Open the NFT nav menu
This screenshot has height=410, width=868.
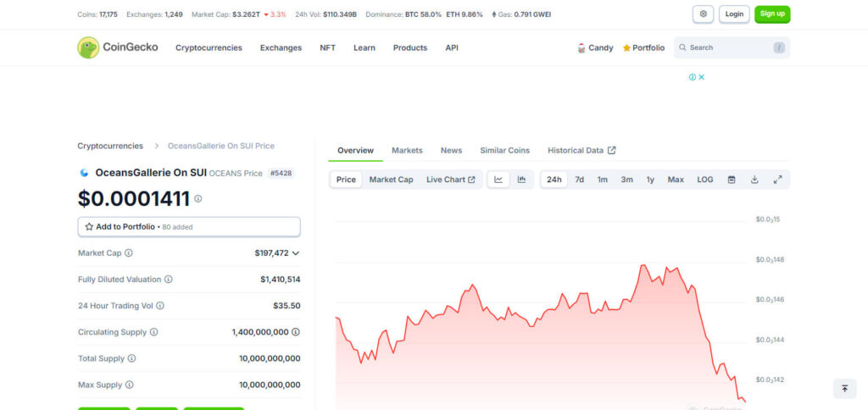tap(327, 48)
